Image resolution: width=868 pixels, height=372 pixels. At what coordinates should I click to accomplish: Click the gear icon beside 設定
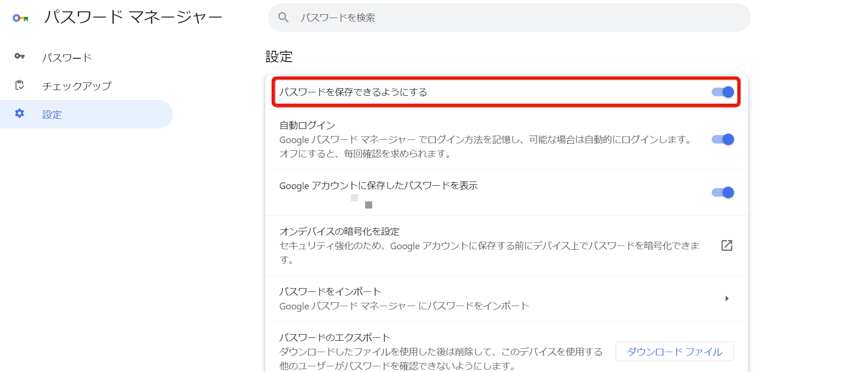pos(19,113)
